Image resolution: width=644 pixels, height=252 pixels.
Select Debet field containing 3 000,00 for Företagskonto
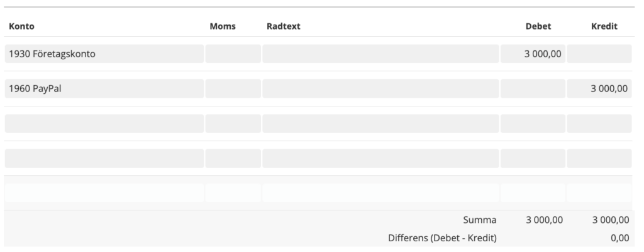tap(532, 54)
